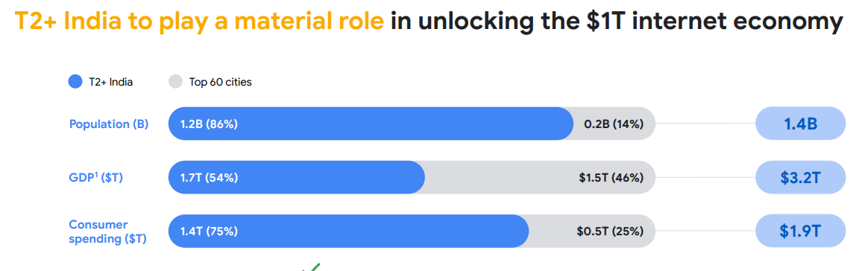The height and width of the screenshot is (271, 868).
Task: Select the Consumer spending ($T) label
Action: [108, 232]
